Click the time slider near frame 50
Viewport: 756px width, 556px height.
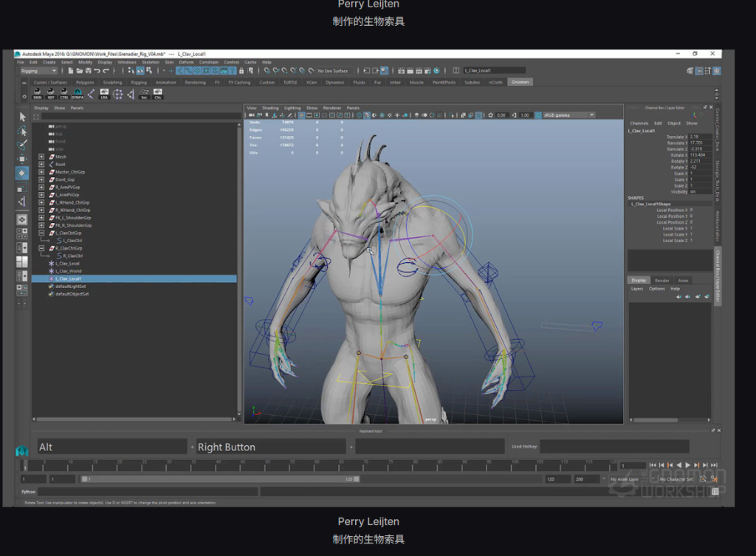(266, 465)
